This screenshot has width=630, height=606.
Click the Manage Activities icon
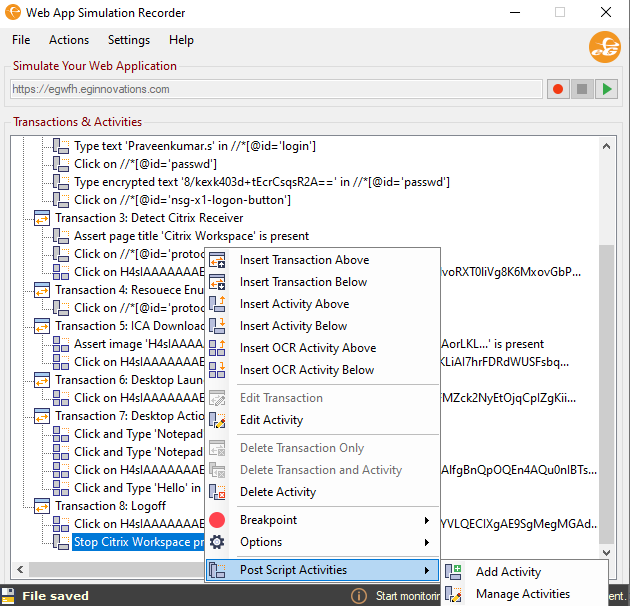point(453,594)
